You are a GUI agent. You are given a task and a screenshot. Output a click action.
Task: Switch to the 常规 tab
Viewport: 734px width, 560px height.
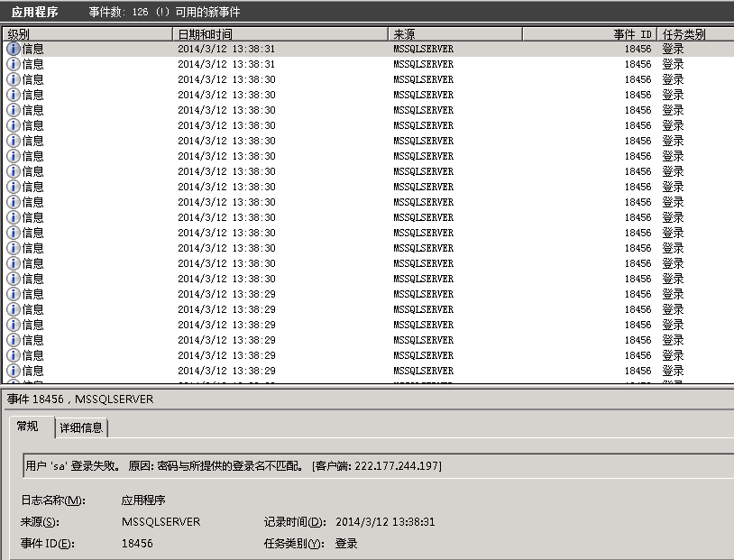(x=32, y=427)
